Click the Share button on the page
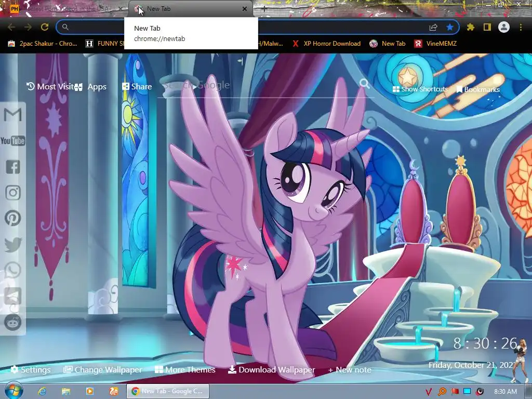 137,87
